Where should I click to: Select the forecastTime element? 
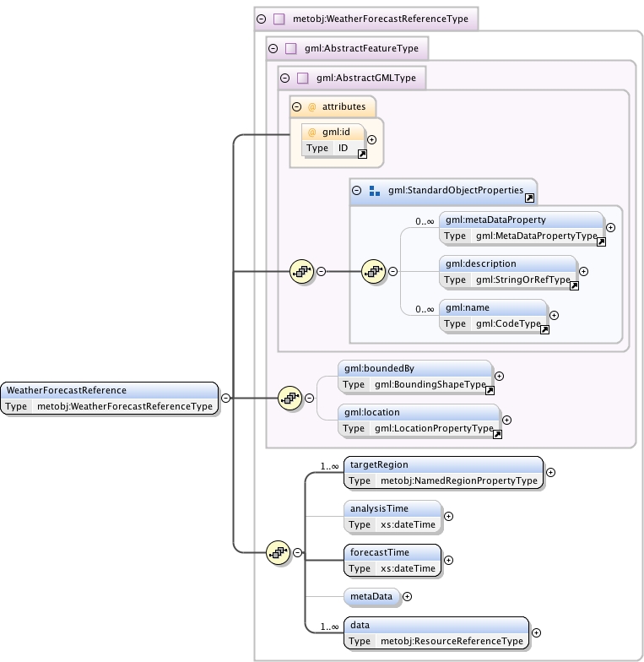click(392, 561)
